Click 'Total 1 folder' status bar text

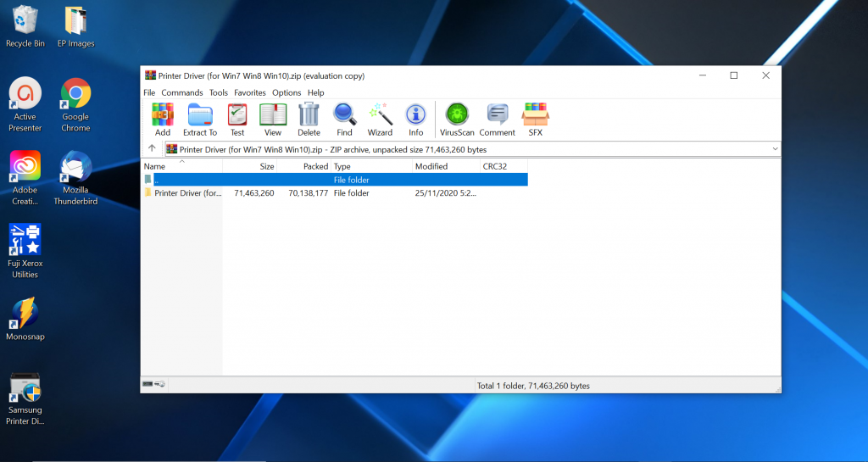533,386
